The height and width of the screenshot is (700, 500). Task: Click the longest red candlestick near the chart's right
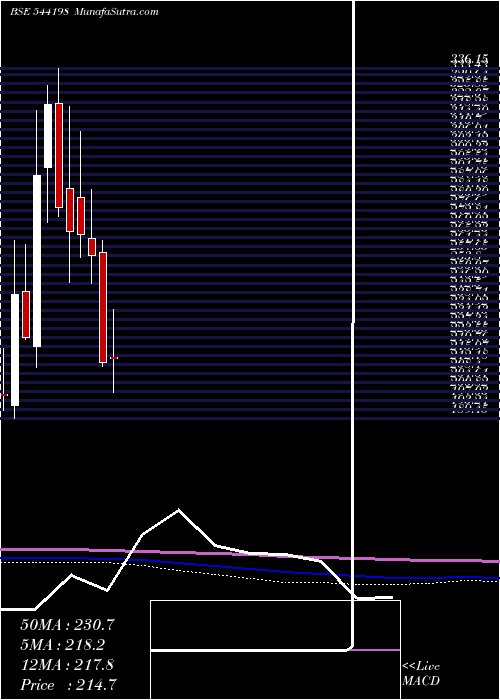103,308
